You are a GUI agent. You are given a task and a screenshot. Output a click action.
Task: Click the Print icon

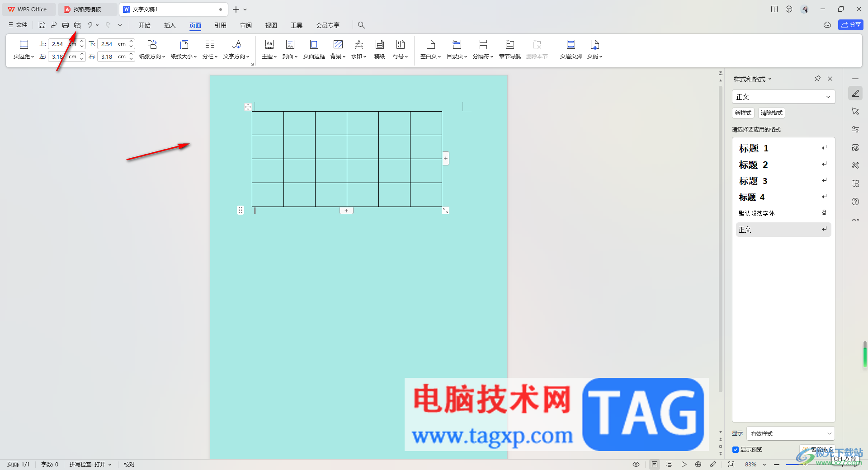[66, 25]
